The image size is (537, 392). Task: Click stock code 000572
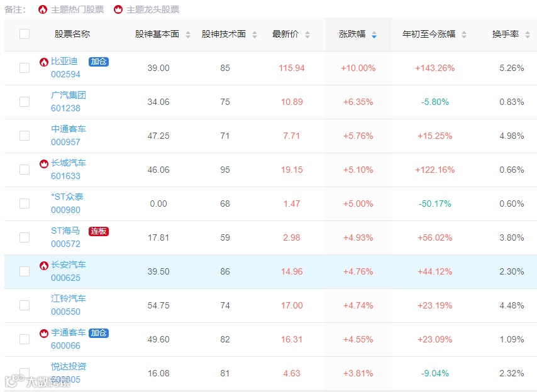tap(65, 244)
